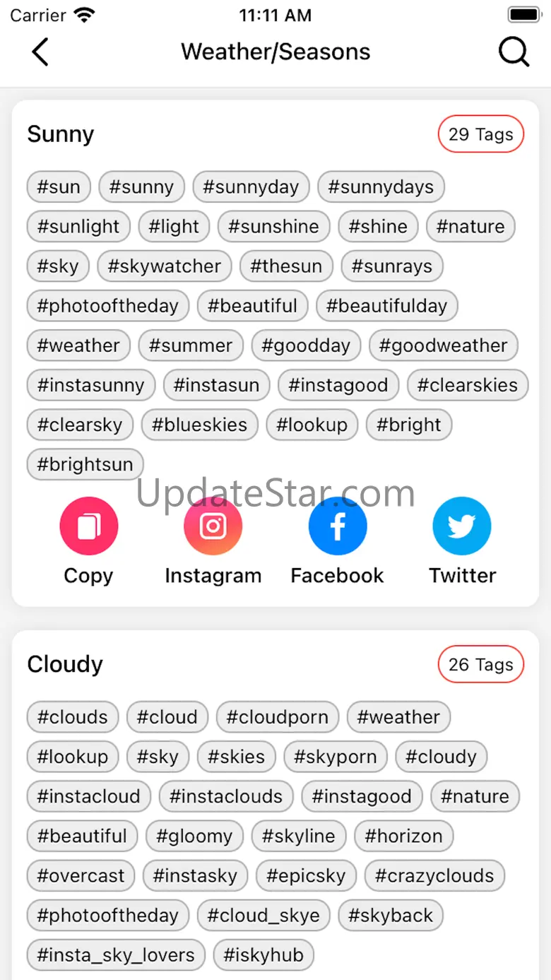
Task: Choose the #brightsun tag
Action: [x=85, y=464]
